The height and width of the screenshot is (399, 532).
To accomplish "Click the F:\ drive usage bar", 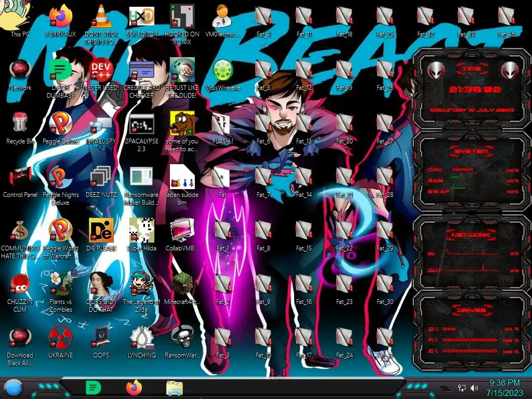I will (x=470, y=340).
